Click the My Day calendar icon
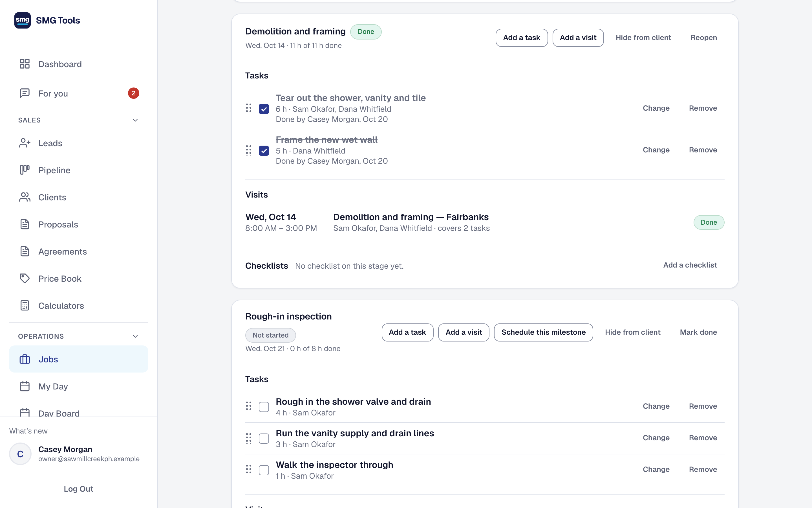This screenshot has height=508, width=812. (25, 386)
